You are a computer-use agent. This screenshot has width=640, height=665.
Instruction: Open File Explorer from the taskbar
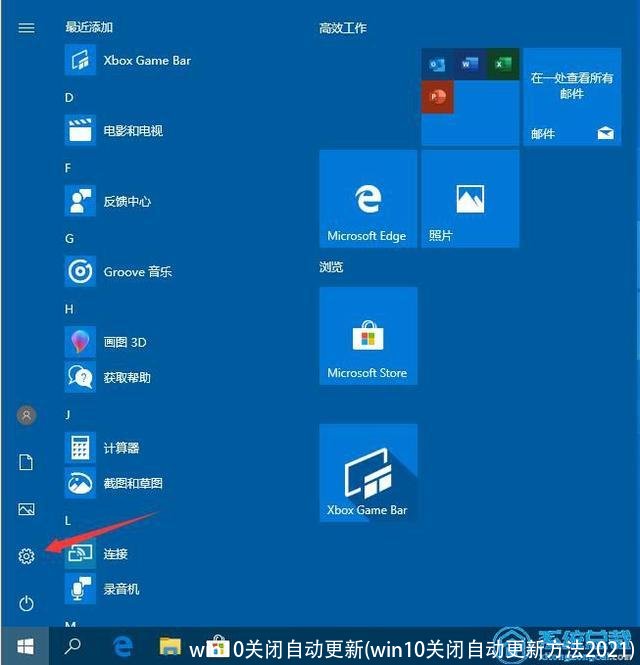170,646
